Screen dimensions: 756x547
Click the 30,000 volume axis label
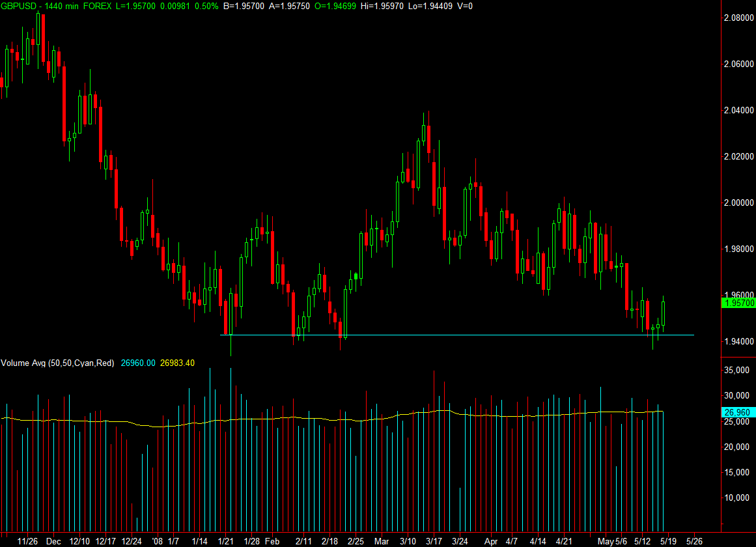click(736, 396)
